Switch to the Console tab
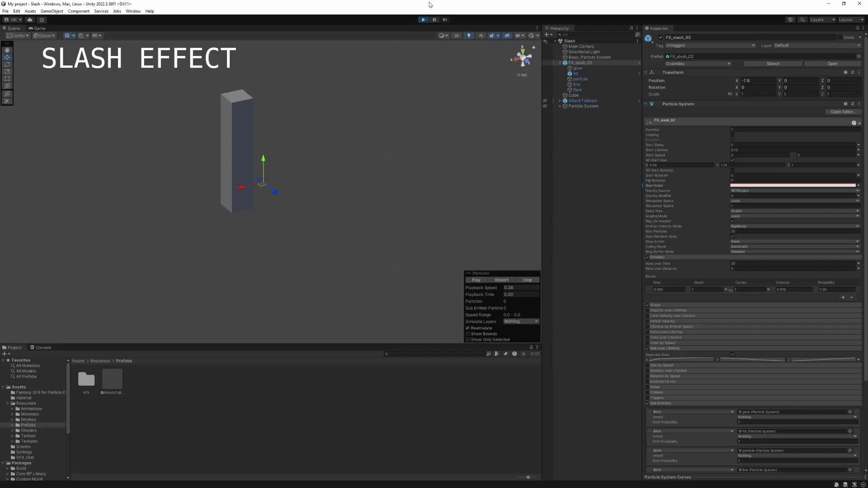 [41, 347]
